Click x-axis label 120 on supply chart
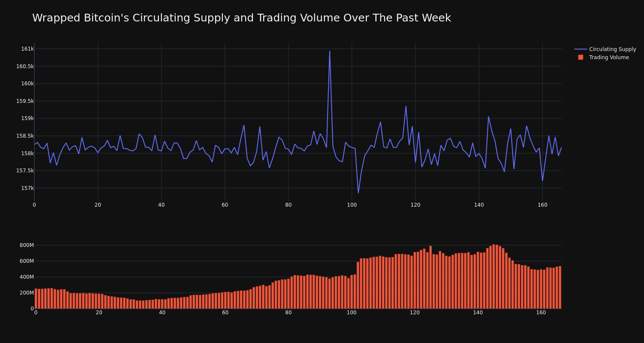 click(415, 205)
